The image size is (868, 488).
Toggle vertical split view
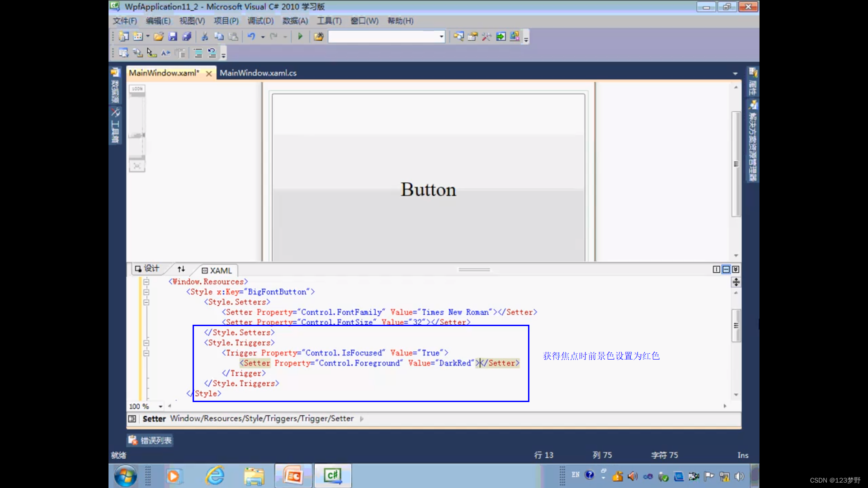(x=717, y=269)
